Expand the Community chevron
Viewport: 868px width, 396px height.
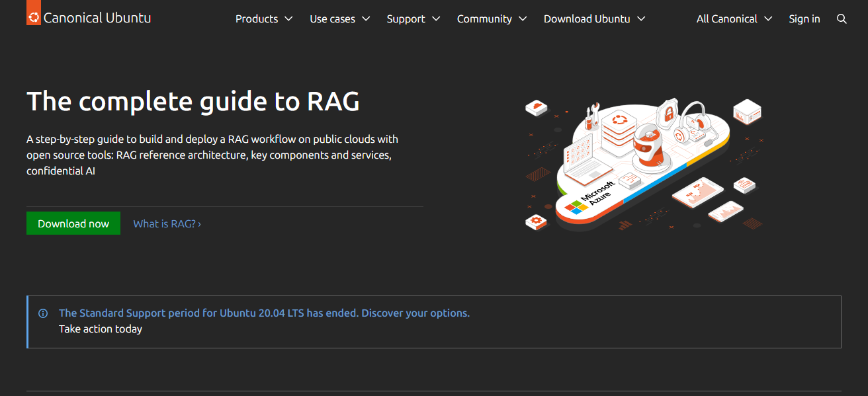[x=523, y=19]
